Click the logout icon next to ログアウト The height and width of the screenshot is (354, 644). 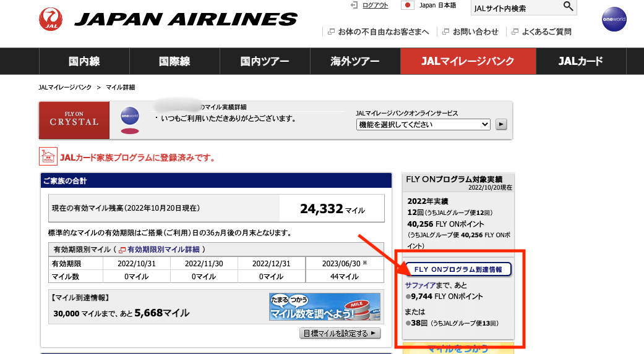(x=354, y=6)
